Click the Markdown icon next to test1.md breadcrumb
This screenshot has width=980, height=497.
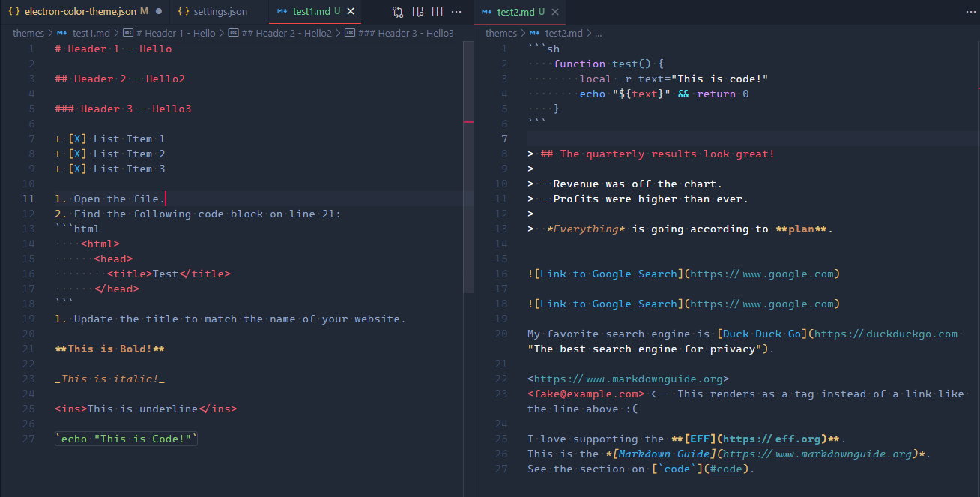61,33
